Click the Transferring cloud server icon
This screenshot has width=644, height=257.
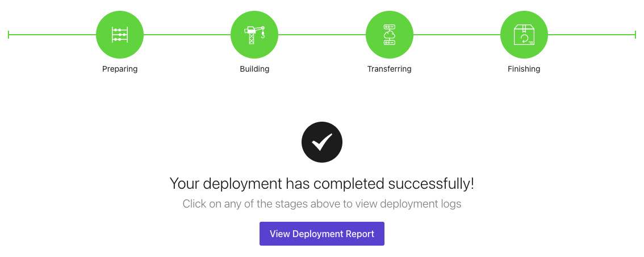pos(389,35)
